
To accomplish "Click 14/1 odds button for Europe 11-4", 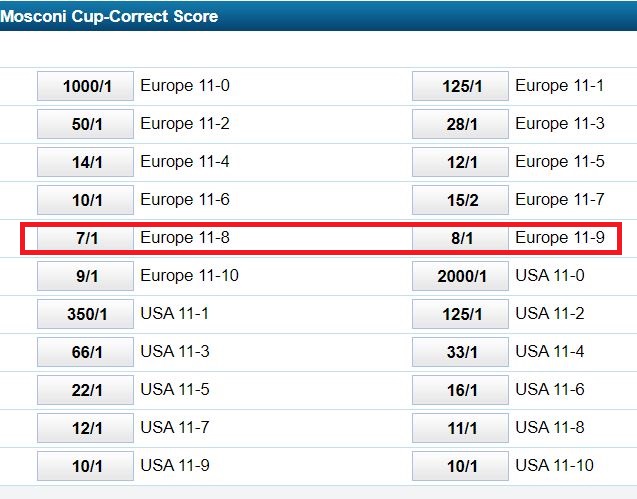I will click(x=86, y=162).
